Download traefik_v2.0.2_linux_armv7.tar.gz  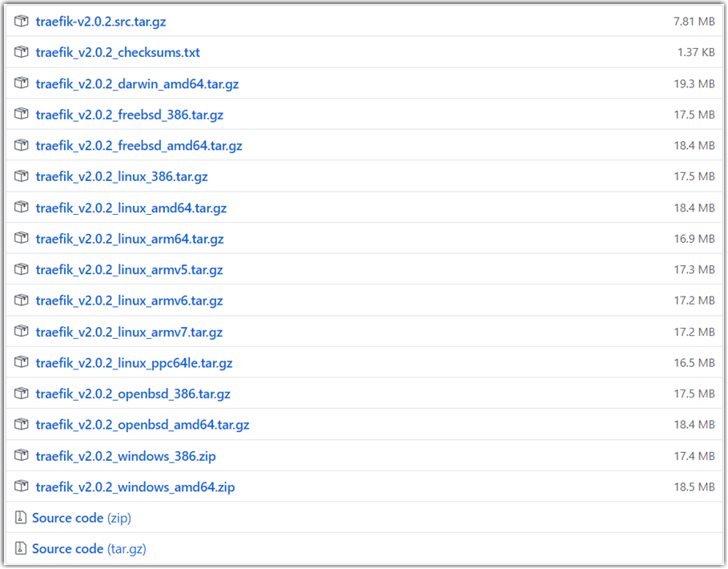point(129,332)
